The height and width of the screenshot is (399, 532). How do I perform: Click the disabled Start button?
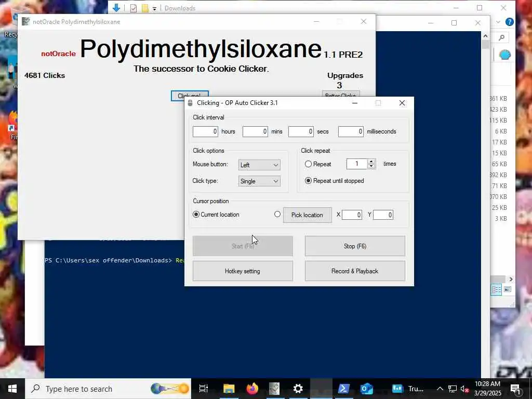pyautogui.click(x=243, y=246)
